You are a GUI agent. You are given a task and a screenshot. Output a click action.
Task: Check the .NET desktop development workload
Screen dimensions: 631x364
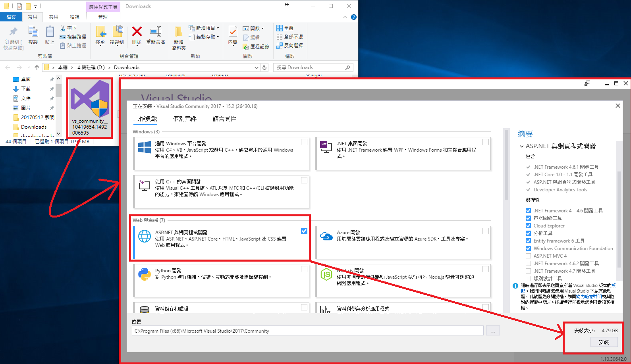click(x=486, y=142)
